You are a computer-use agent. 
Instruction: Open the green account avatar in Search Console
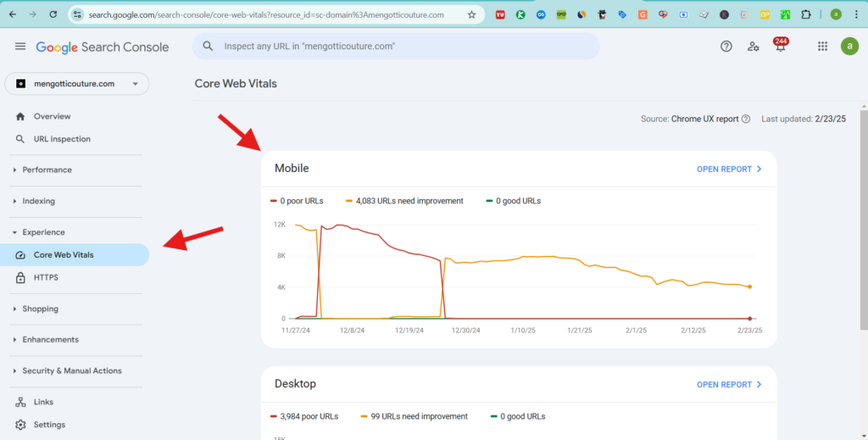(x=849, y=47)
